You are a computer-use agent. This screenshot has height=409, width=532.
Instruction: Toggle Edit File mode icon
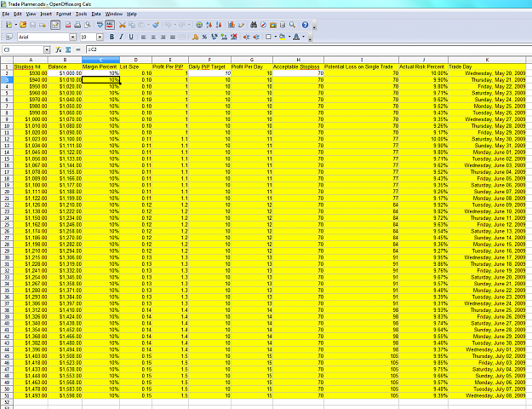point(55,25)
